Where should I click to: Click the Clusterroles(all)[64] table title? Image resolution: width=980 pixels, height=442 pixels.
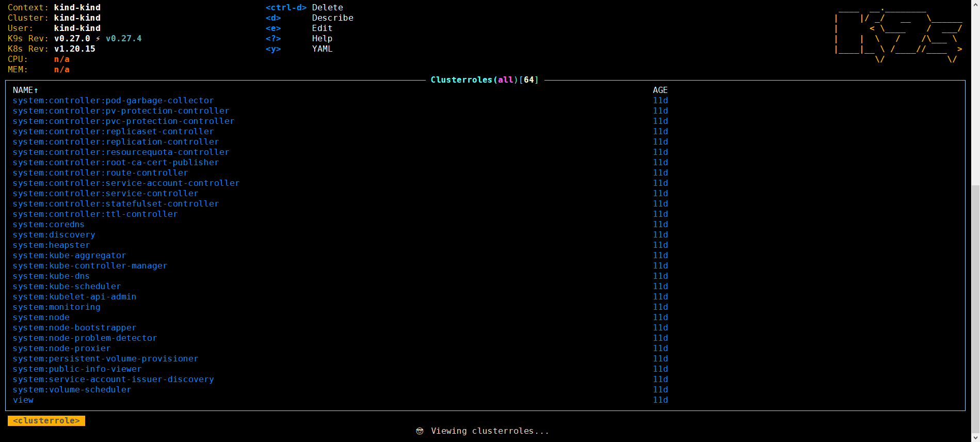click(484, 80)
